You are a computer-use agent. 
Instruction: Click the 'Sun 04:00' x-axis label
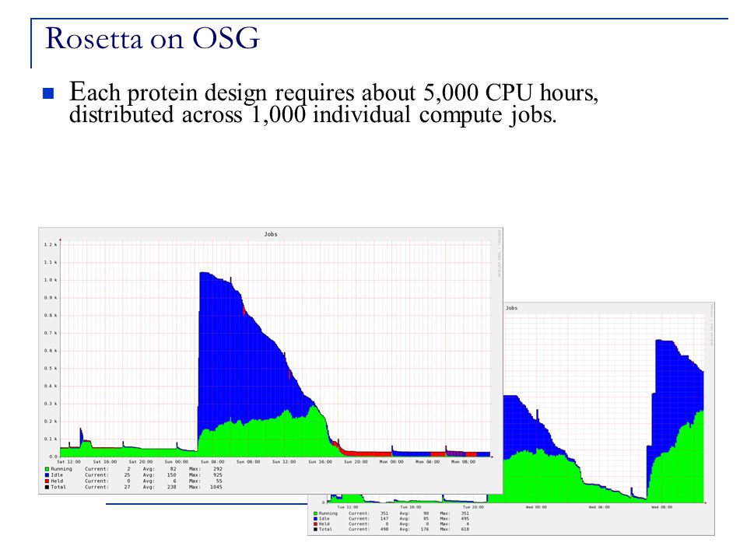tap(212, 462)
